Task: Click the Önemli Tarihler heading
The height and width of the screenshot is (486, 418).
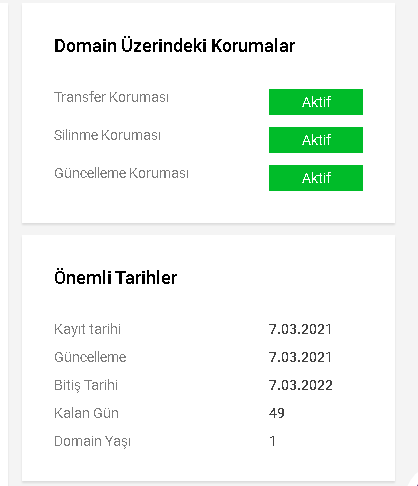Action: click(x=115, y=277)
